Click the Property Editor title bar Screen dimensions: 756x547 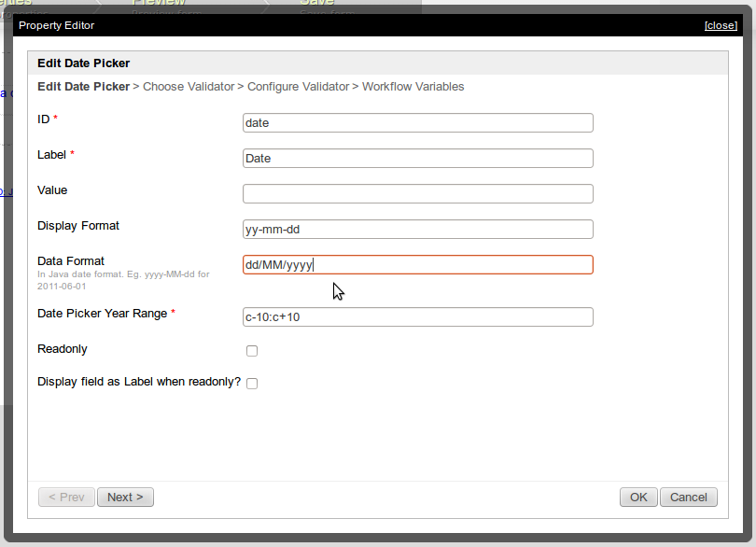[x=355, y=25]
